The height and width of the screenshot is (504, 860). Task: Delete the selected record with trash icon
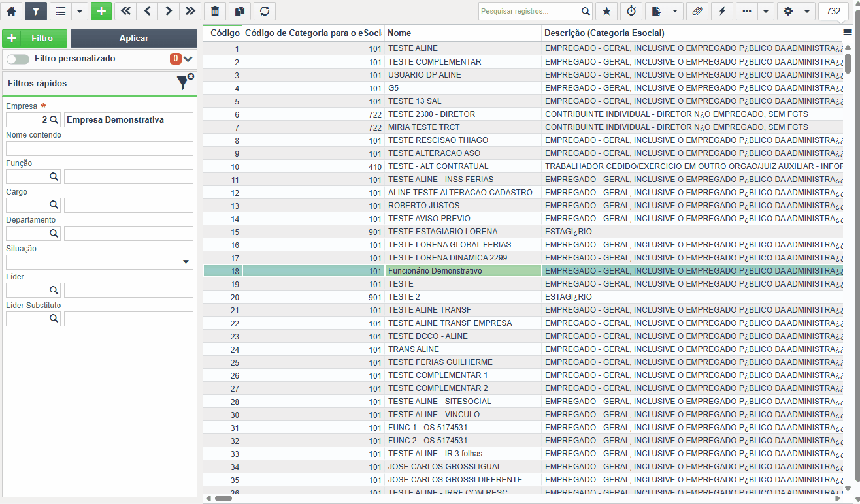pos(215,11)
